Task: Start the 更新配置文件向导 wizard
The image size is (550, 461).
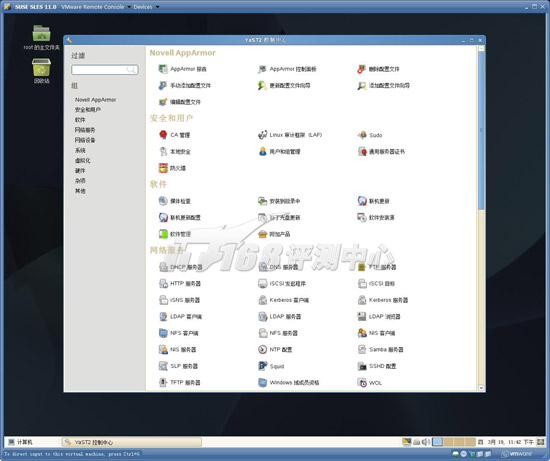Action: click(x=284, y=86)
